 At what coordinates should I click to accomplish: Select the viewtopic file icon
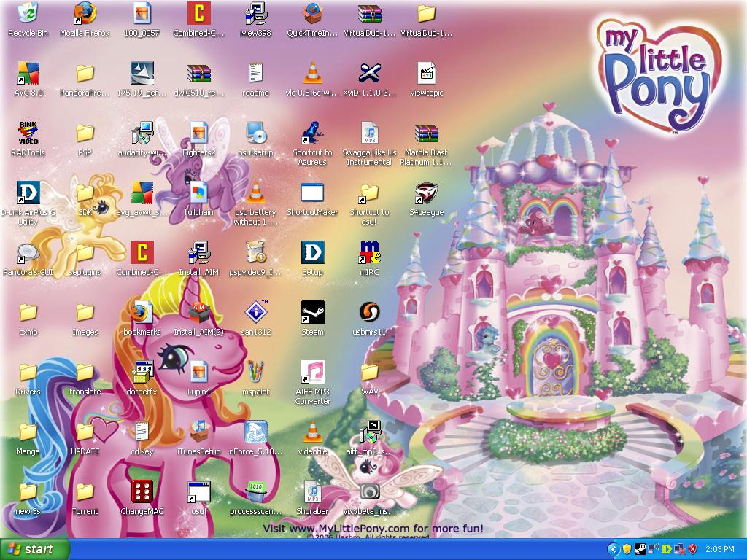[x=426, y=74]
